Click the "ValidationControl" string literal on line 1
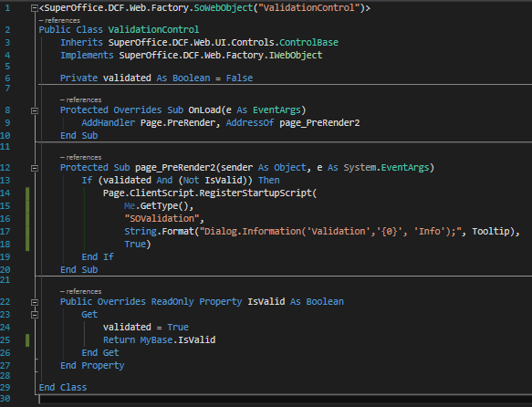This screenshot has height=407, width=532. coord(308,8)
